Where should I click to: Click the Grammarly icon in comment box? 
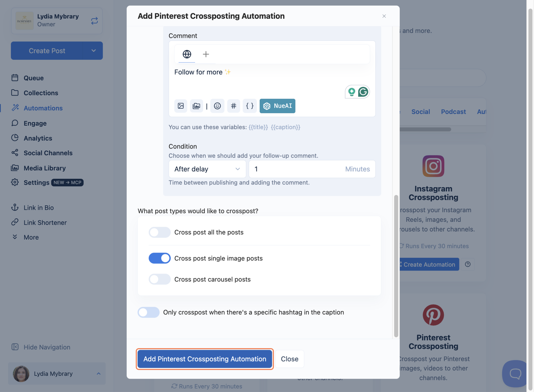363,92
